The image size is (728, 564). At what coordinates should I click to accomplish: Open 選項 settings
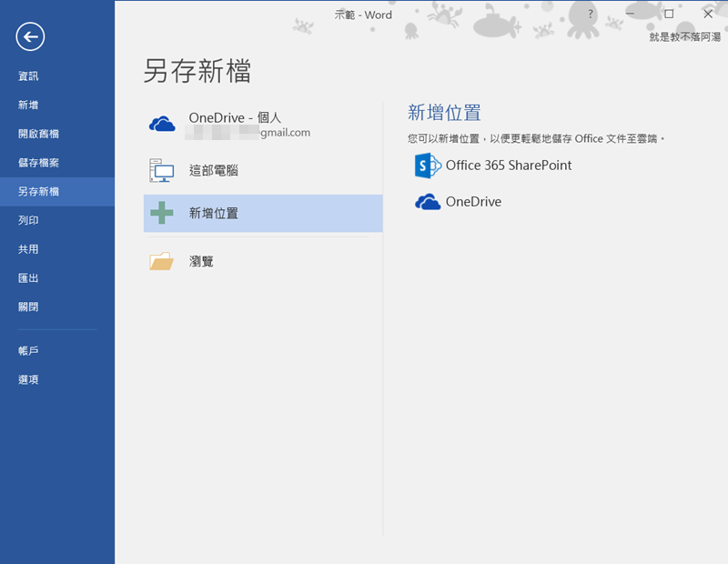[28, 379]
